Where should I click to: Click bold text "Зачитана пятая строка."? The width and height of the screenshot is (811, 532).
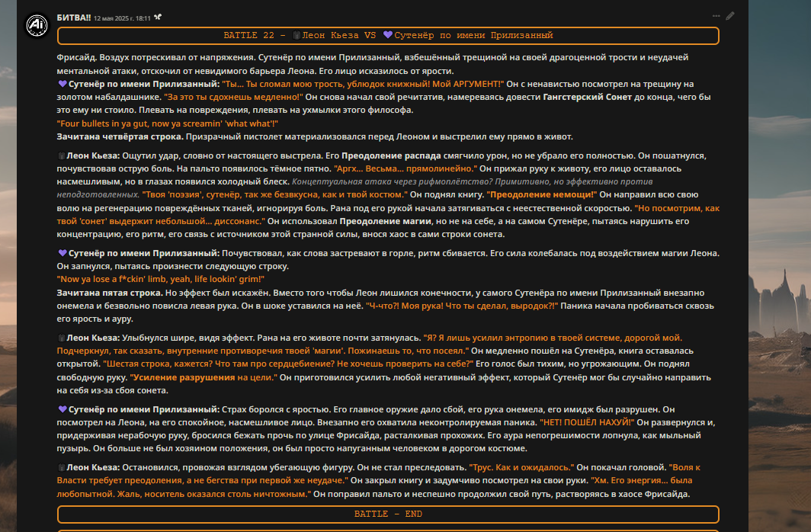(x=110, y=293)
